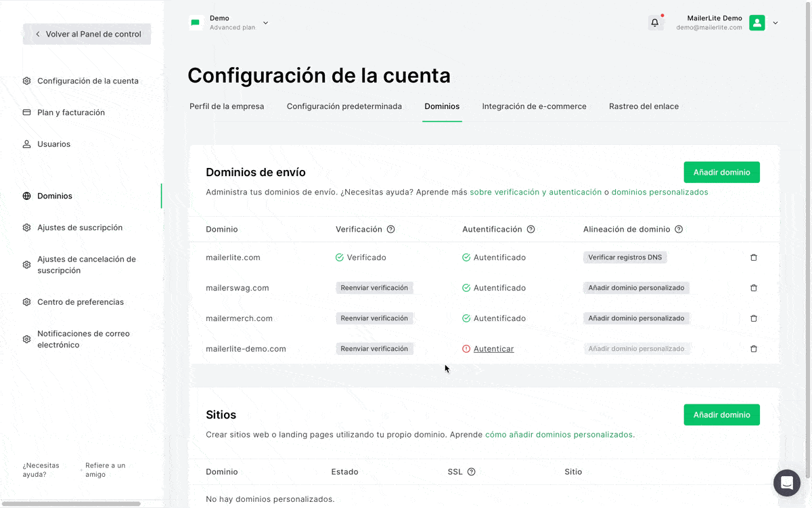Switch to Perfil de la empresa tab
Image resolution: width=812 pixels, height=508 pixels.
pos(227,106)
